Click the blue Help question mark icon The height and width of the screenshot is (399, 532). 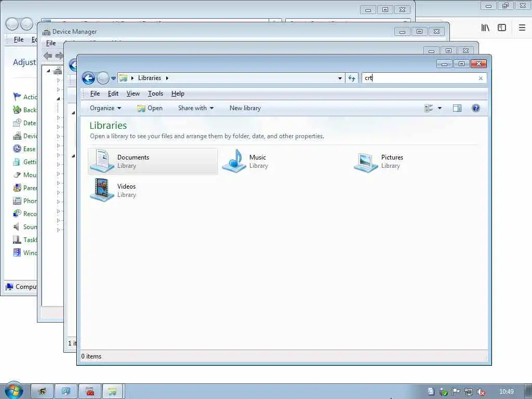point(476,108)
